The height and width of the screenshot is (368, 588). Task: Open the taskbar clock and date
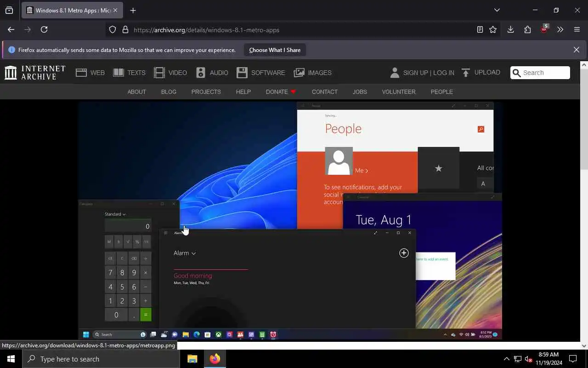pos(548,359)
